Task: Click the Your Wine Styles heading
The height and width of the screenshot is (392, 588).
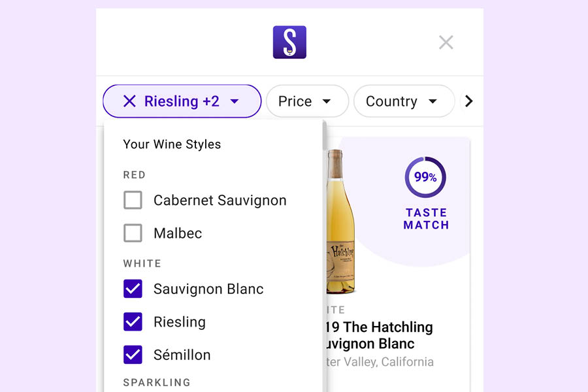Action: pos(172,144)
